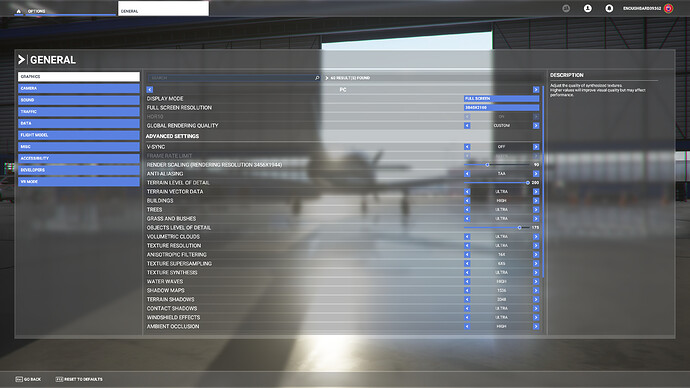Select the Camera category
Viewport: 690px width, 388px height.
point(79,88)
